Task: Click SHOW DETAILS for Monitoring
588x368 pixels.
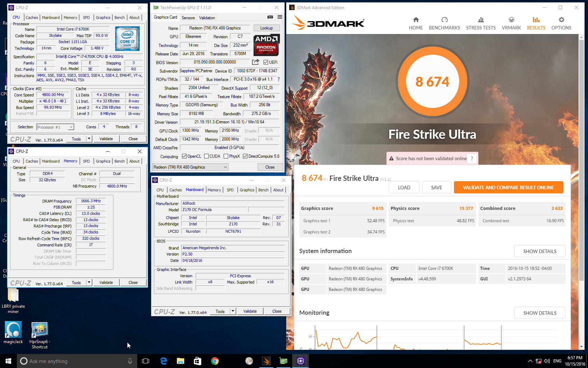Action: 540,313
